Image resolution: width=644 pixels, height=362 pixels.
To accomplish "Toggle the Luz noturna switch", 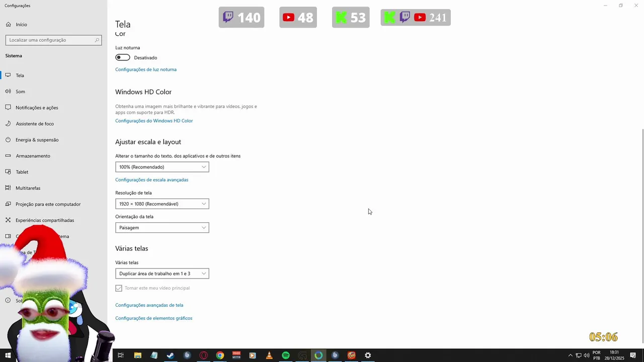I will 123,57.
